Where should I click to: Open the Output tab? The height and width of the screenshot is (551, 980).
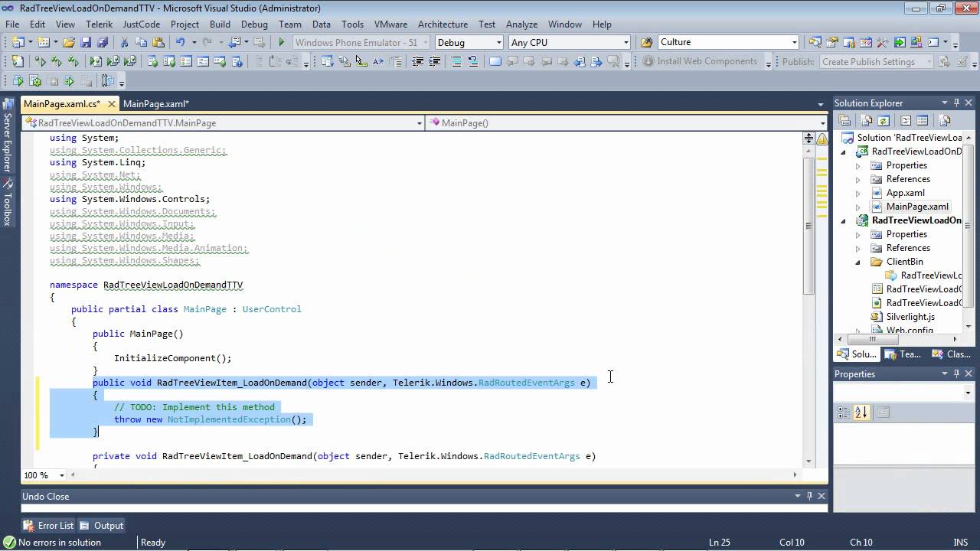click(102, 525)
